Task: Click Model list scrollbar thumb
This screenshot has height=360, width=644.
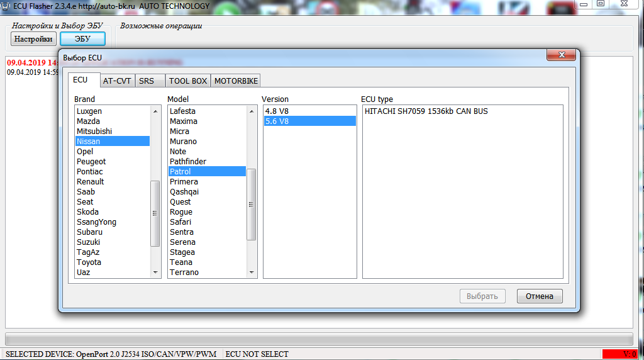Action: tap(252, 205)
